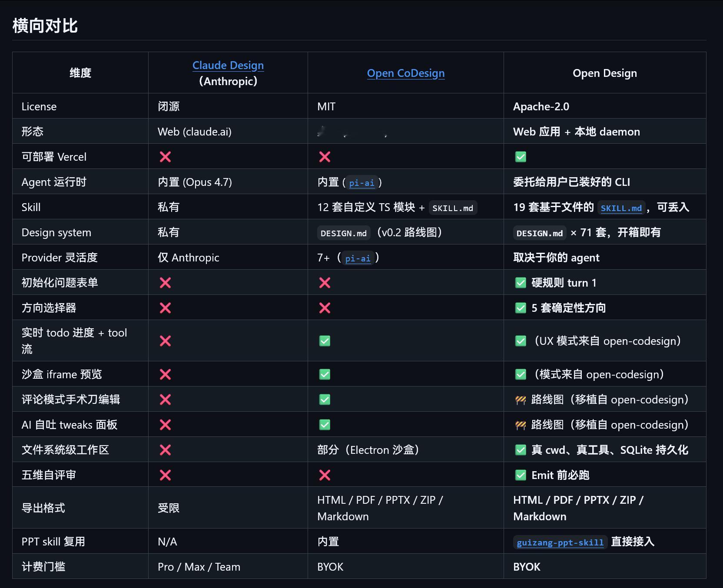Click the green check beside 5 套确定性方向
Viewport: 723px width, 588px height.
point(521,308)
